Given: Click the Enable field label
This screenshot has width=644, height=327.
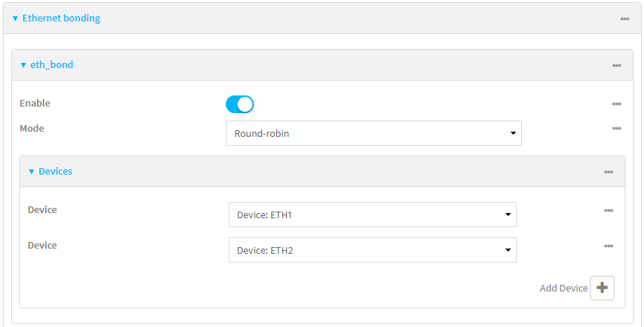Looking at the screenshot, I should 35,104.
